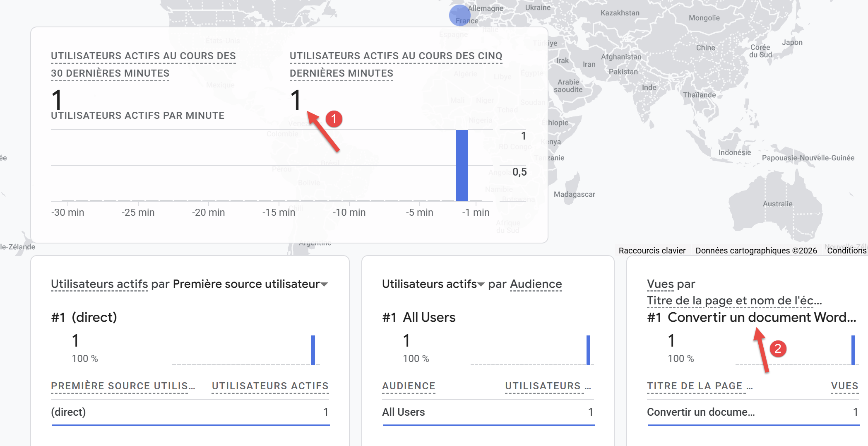Select the All Users table row
The height and width of the screenshot is (446, 868).
tap(488, 412)
